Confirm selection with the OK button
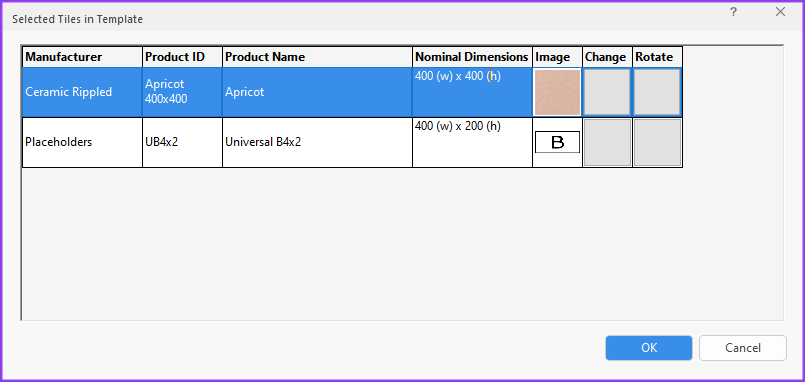Screen dimensions: 805x382 pyautogui.click(x=649, y=348)
